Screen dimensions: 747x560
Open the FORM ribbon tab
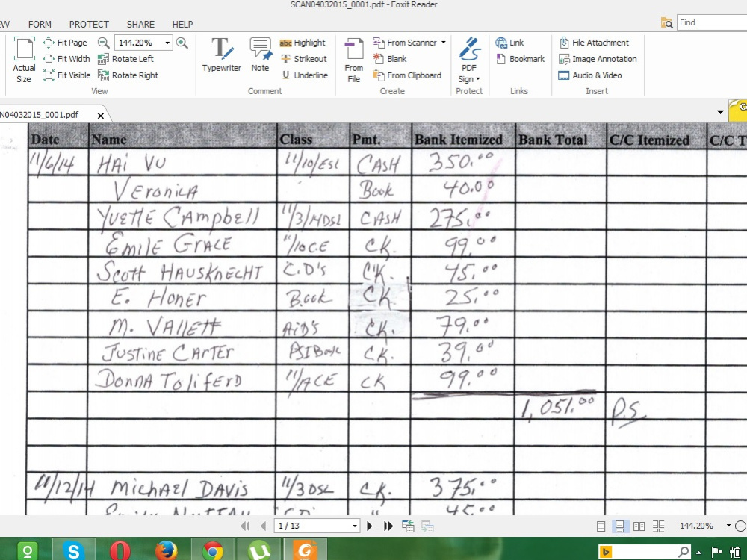coord(40,25)
